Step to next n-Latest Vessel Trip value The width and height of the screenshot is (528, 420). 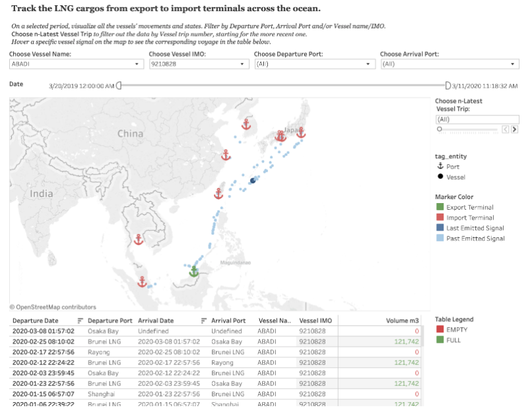pyautogui.click(x=514, y=129)
